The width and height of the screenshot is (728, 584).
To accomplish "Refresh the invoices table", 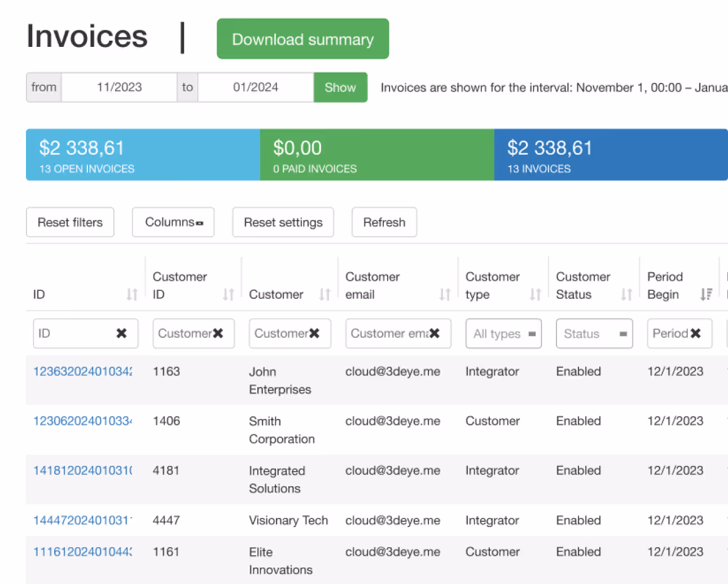I will [384, 223].
